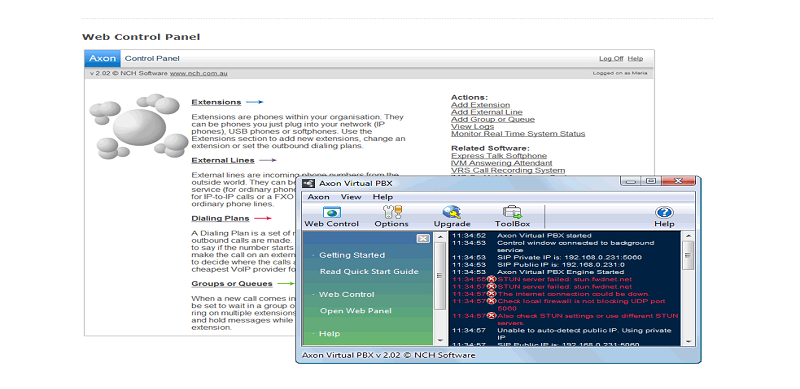The width and height of the screenshot is (800, 389).
Task: Click the Help sidebar heading
Action: pyautogui.click(x=329, y=334)
